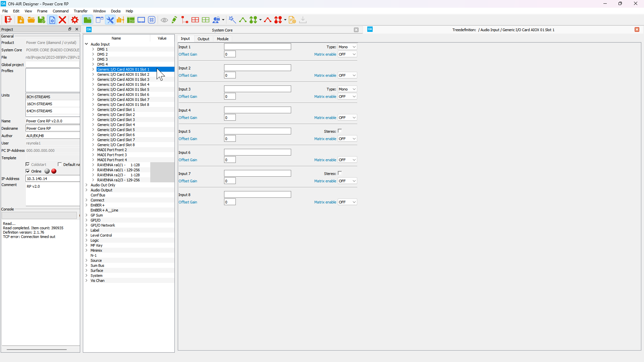Image resolution: width=644 pixels, height=362 pixels.
Task: Toggle the Coldstart checkbox
Action: pos(28,164)
